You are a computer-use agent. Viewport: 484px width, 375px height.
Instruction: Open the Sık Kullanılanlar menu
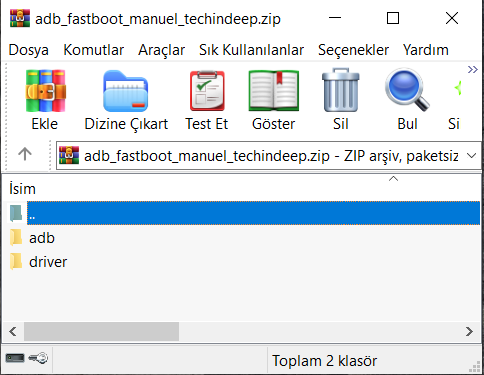[x=251, y=50]
